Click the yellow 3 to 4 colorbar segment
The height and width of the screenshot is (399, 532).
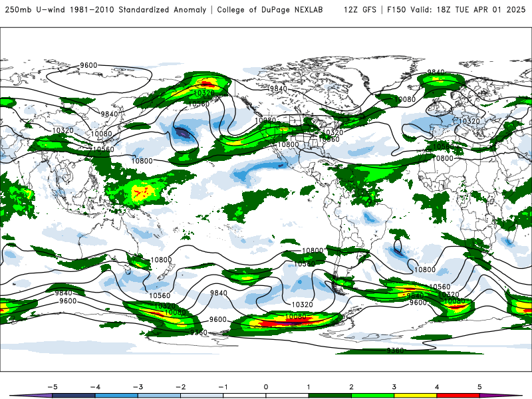(x=416, y=396)
